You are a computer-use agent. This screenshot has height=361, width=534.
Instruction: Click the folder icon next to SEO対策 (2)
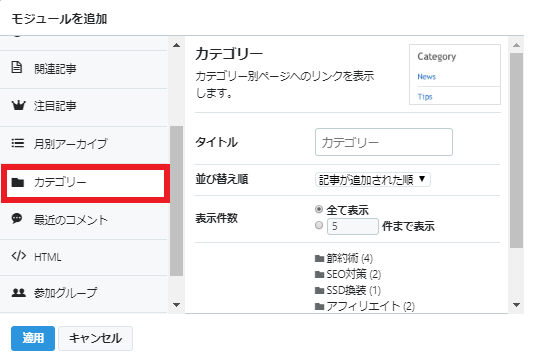[x=319, y=274]
